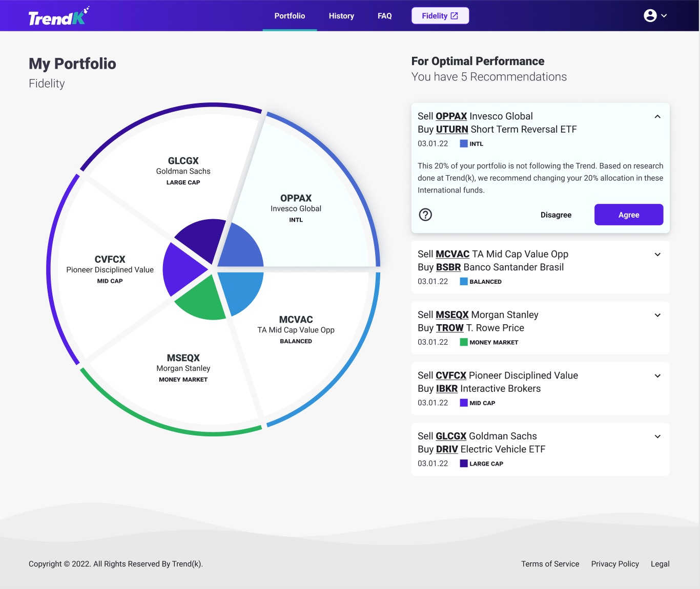Click the copyright 2022 footer text
This screenshot has height=589, width=700.
click(x=116, y=564)
